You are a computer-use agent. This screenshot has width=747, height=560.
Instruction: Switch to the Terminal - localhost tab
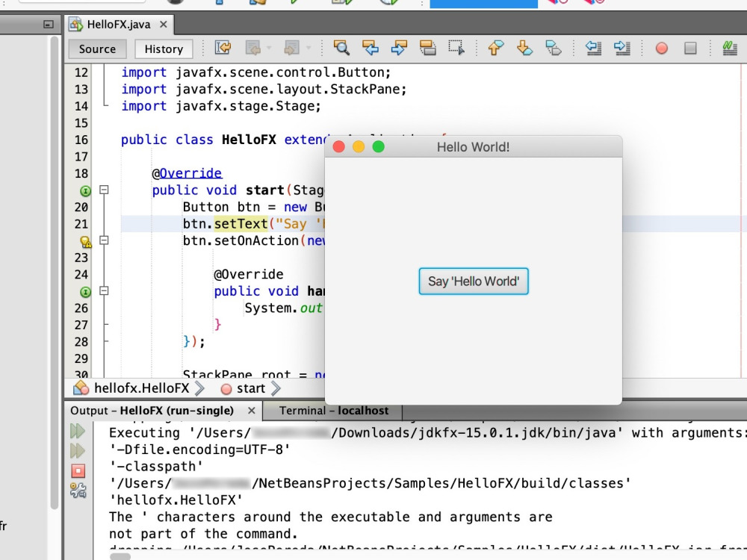coord(333,411)
